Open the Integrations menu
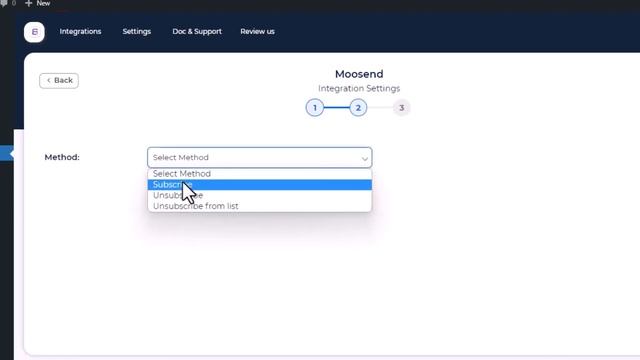The image size is (640, 360). tap(80, 31)
